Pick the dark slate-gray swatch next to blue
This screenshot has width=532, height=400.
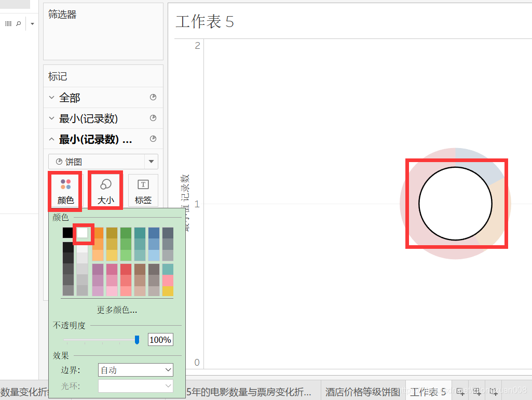[x=168, y=233]
